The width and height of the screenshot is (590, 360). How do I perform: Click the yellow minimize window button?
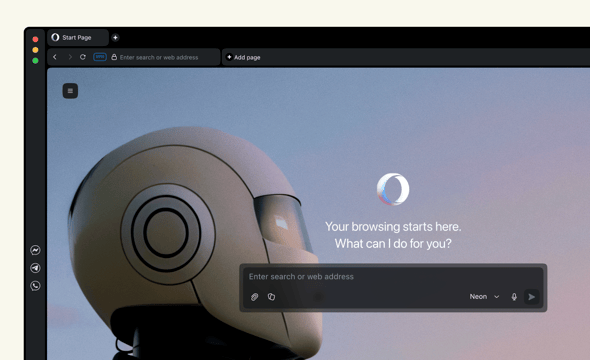coord(35,50)
